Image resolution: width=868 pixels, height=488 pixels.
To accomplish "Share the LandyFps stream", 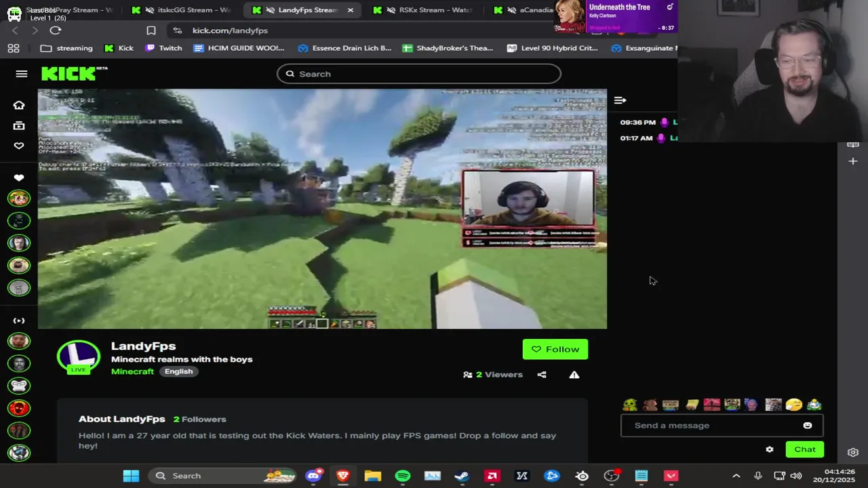I will 542,375.
